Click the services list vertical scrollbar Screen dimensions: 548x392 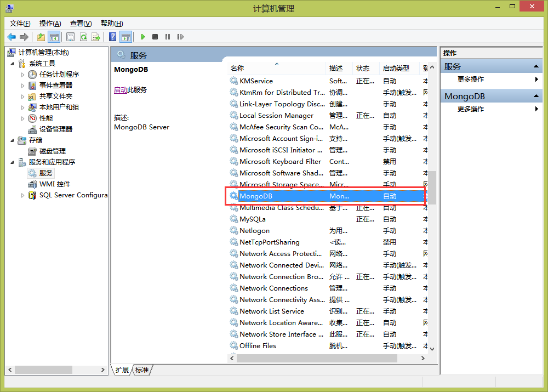[x=432, y=188]
